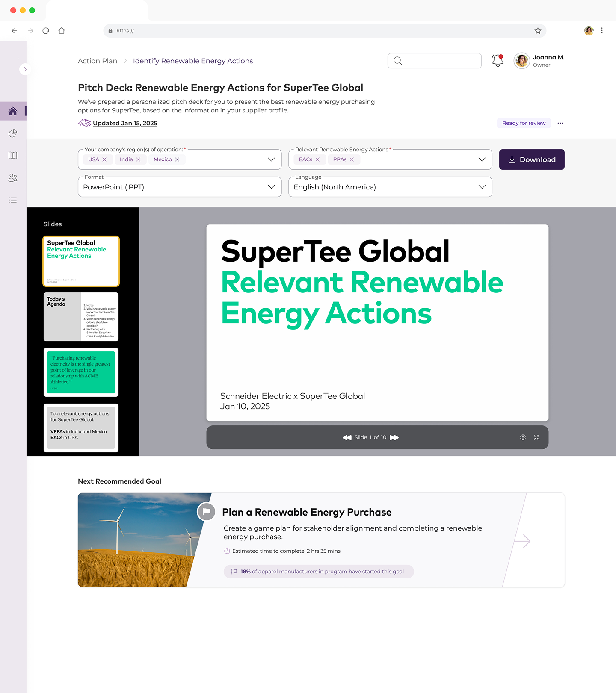
Task: Open the pie chart reports sidebar icon
Action: point(13,133)
